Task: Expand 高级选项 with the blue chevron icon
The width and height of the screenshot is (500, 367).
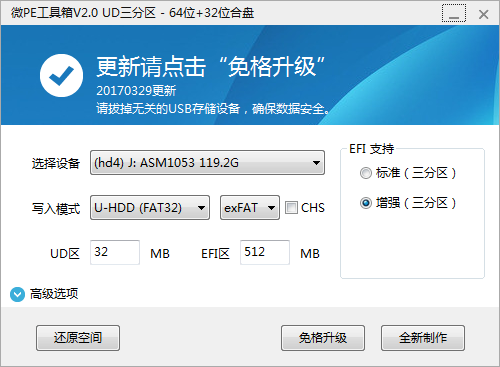Action: coord(17,294)
